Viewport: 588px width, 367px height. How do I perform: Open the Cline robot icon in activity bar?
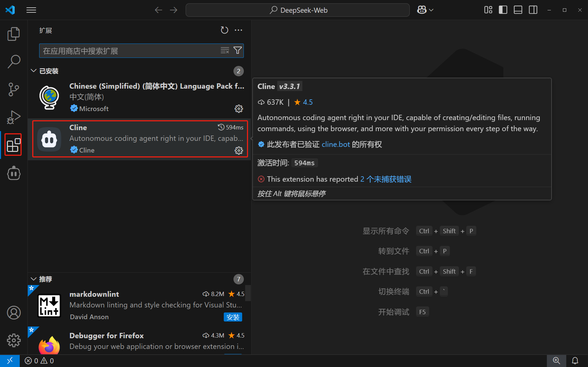[x=13, y=173]
